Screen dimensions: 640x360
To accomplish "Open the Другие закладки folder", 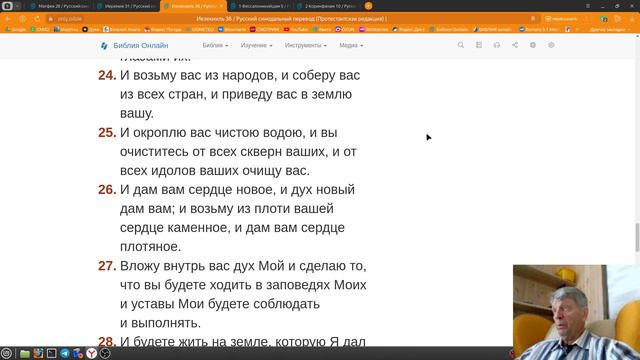I will tap(610, 29).
